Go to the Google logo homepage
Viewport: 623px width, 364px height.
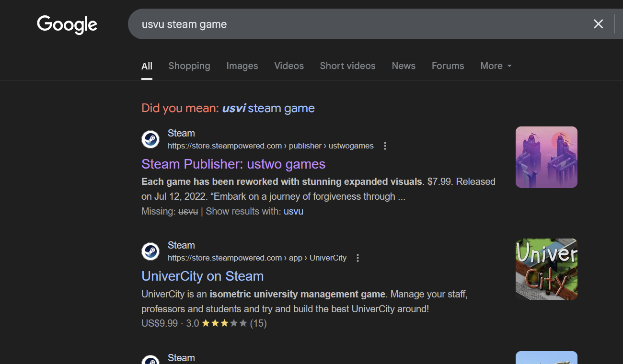[x=67, y=24]
